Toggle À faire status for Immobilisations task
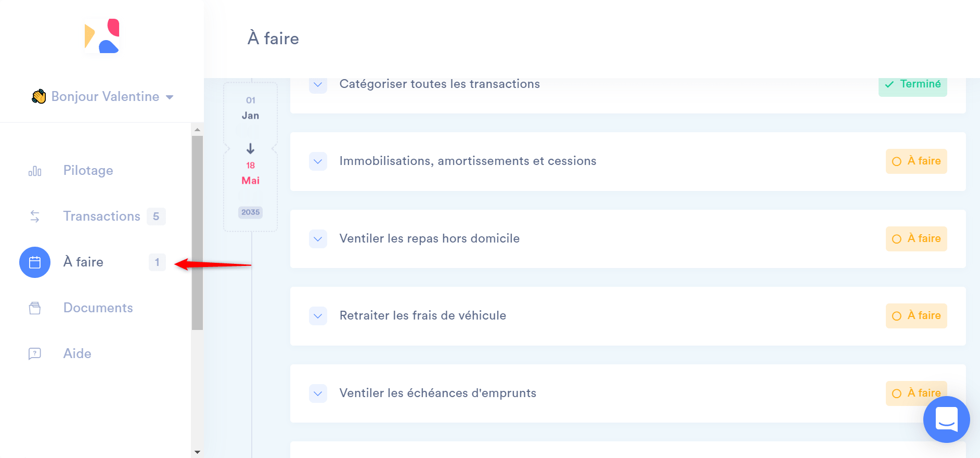980x458 pixels. point(916,161)
